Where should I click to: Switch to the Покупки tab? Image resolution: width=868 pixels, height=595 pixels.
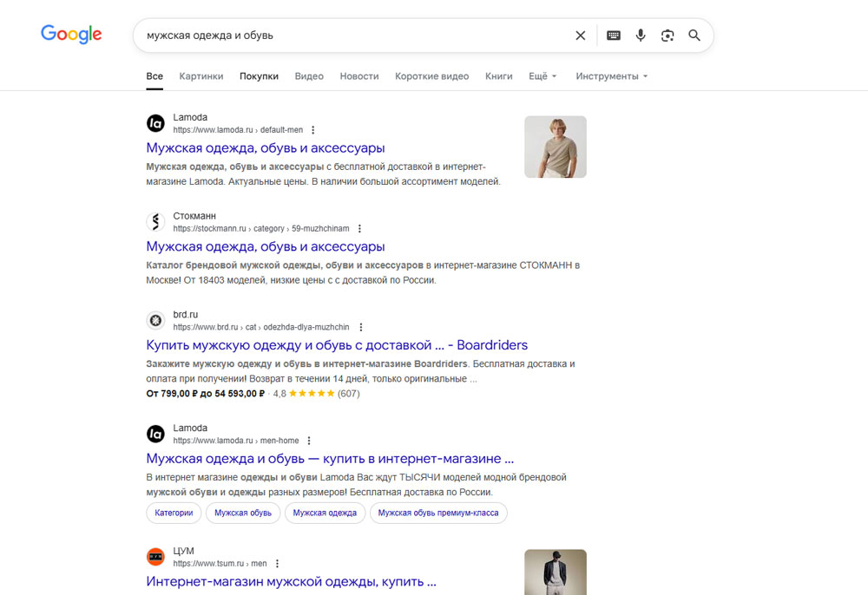[x=259, y=76]
